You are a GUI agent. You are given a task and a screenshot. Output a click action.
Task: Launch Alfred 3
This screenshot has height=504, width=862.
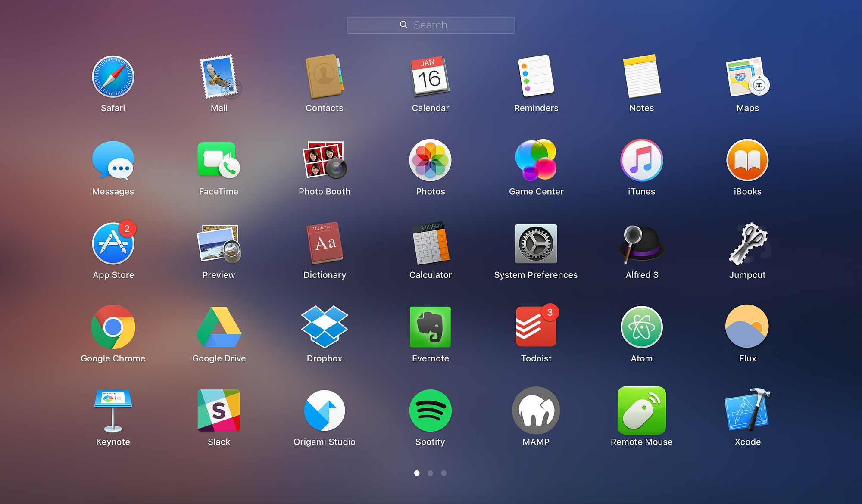(641, 243)
